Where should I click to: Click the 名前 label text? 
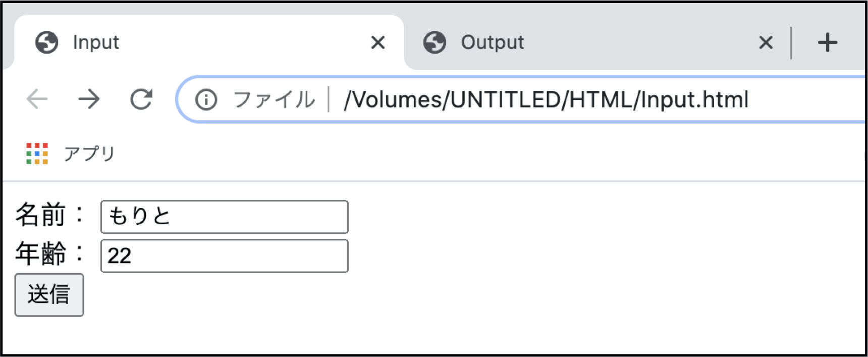click(x=41, y=215)
